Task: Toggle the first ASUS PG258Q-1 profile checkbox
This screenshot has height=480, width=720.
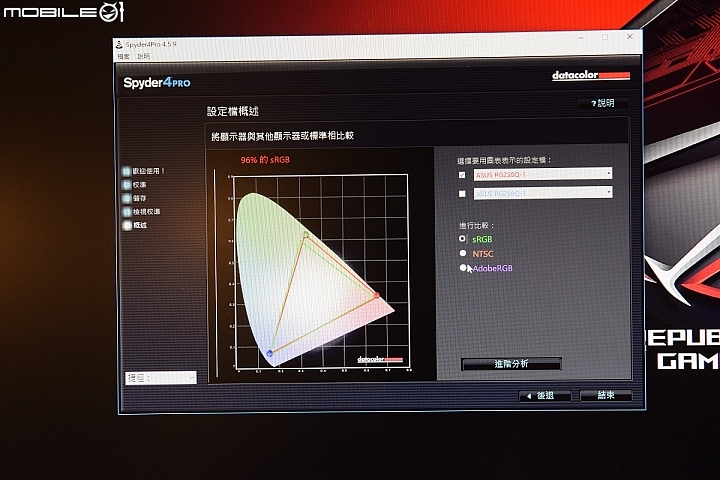Action: (462, 175)
